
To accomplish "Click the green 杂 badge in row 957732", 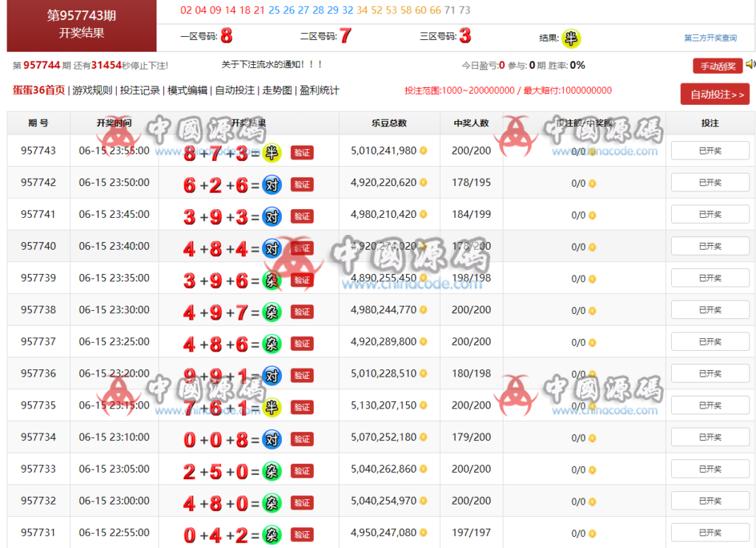I will 272,503.
